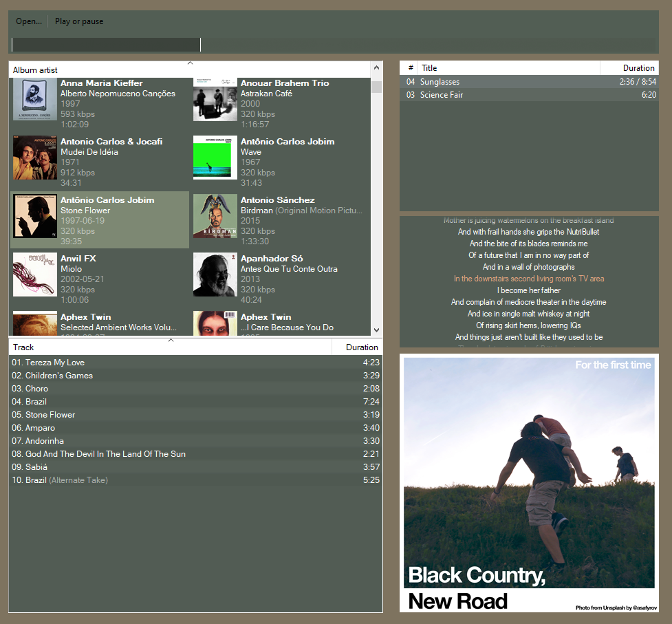Click the album list scroll up arrow
Screen dimensions: 672x624
(376, 68)
